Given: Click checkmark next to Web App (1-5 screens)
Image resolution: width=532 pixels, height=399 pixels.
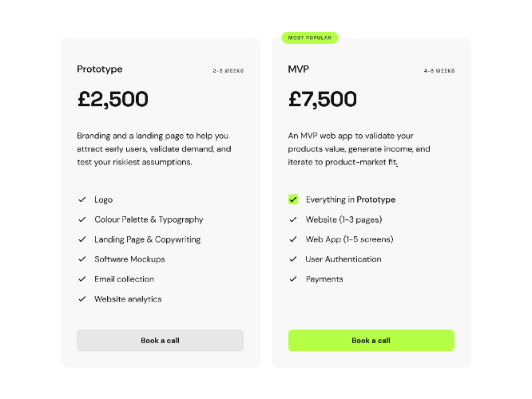Looking at the screenshot, I should click(293, 239).
